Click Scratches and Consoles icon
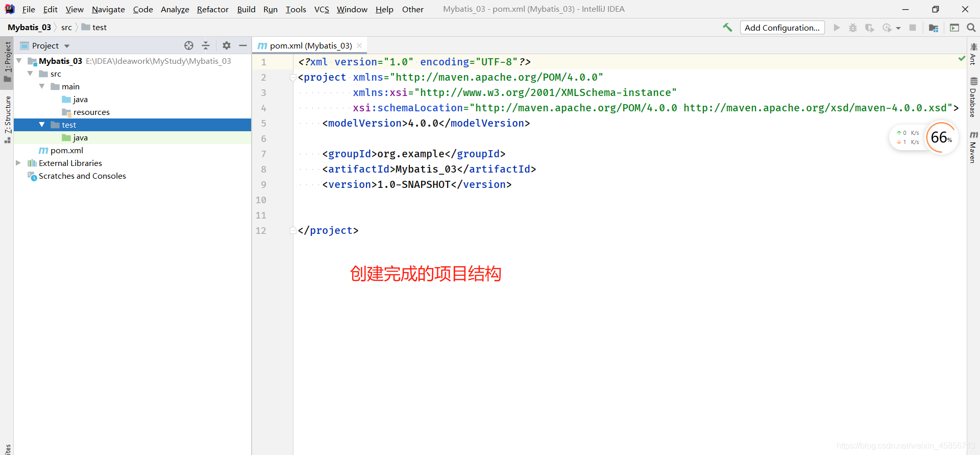The height and width of the screenshot is (455, 980). click(32, 176)
